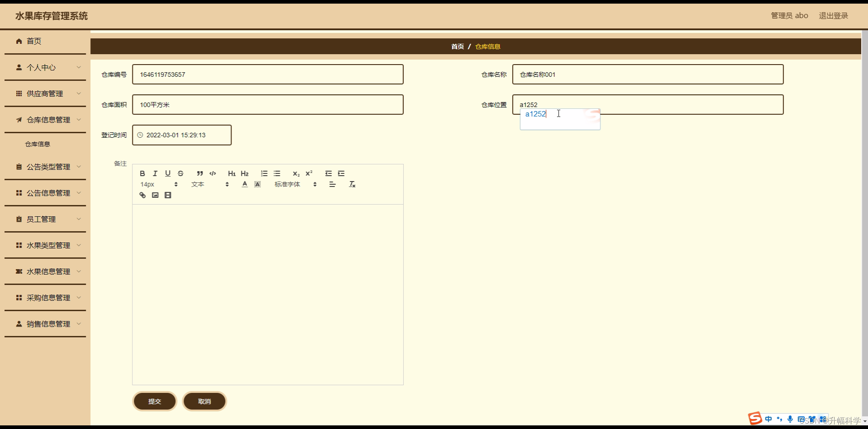Apply underline formatting in the remarks editor
This screenshot has height=429, width=868.
coord(168,173)
